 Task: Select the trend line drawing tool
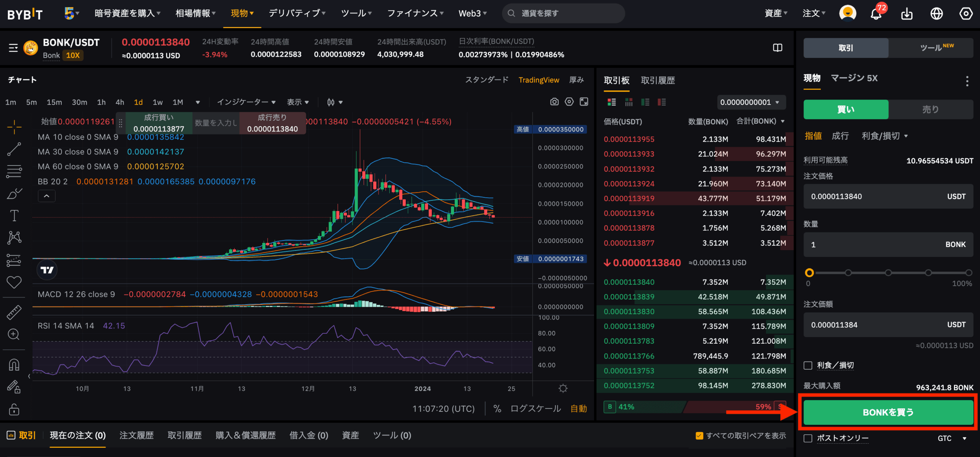(x=14, y=149)
